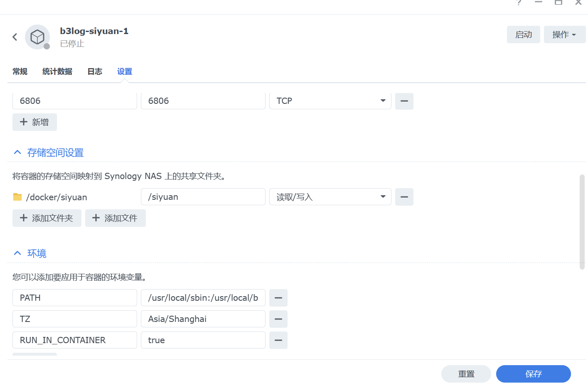Click the b3log-siyuan-1 container name
The width and height of the screenshot is (588, 388).
94,31
